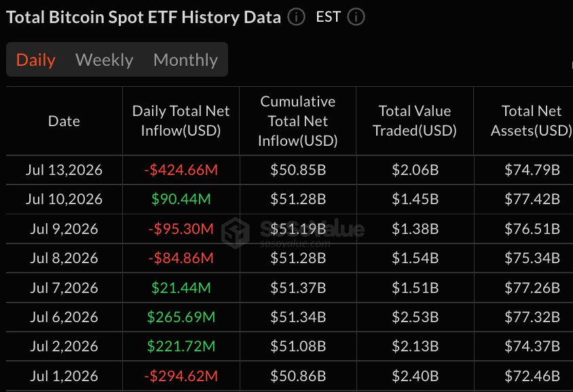This screenshot has width=573, height=392.
Task: Open info icon next to EST label
Action: pyautogui.click(x=356, y=17)
